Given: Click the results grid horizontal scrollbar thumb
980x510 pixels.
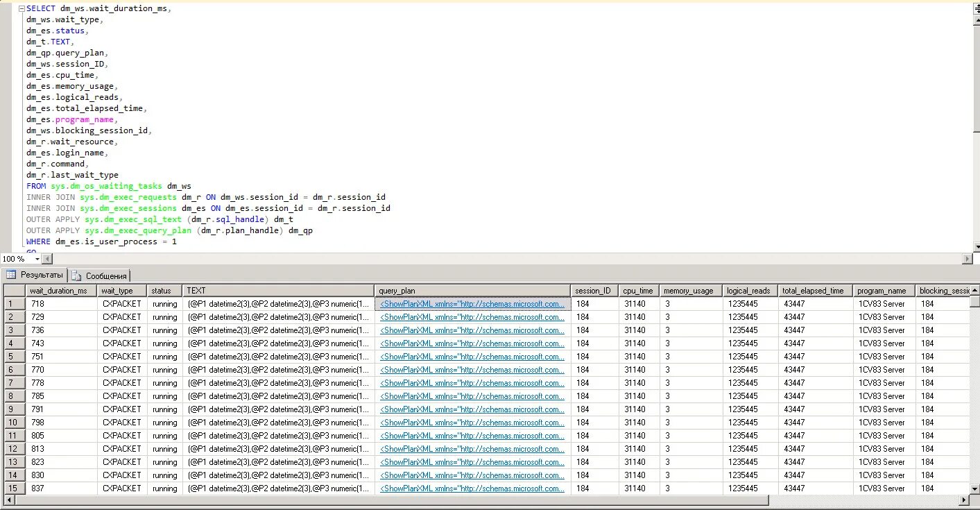Looking at the screenshot, I should (x=390, y=500).
